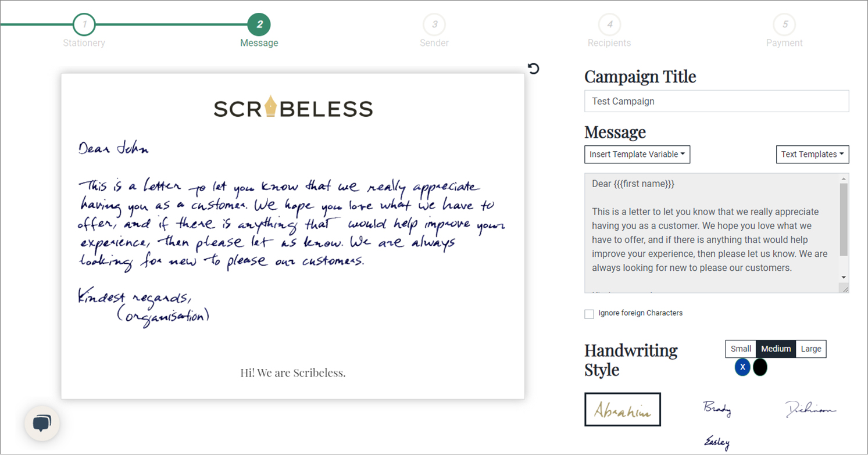Switch handwriting size to Small

pos(740,349)
